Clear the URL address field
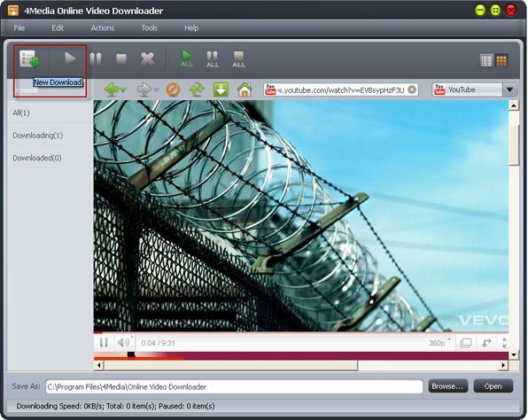This screenshot has width=528, height=420. coord(411,89)
